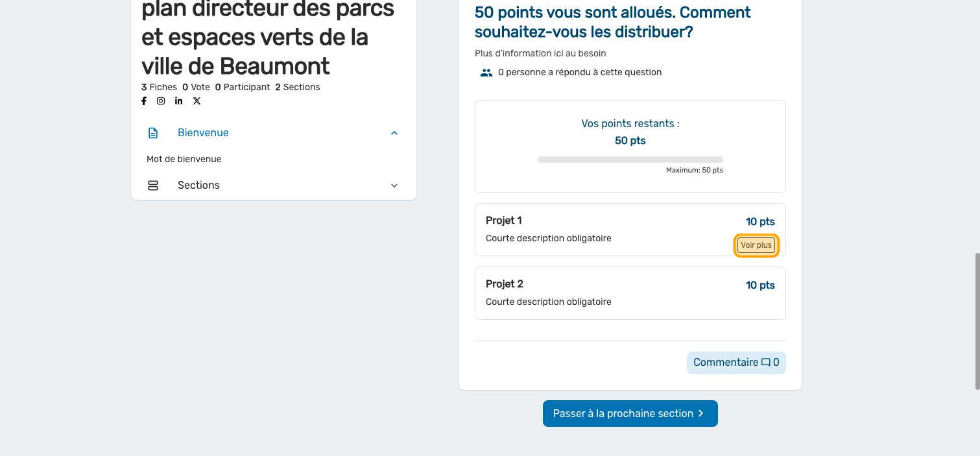980x456 pixels.
Task: Click the comment bubble icon
Action: tap(766, 363)
